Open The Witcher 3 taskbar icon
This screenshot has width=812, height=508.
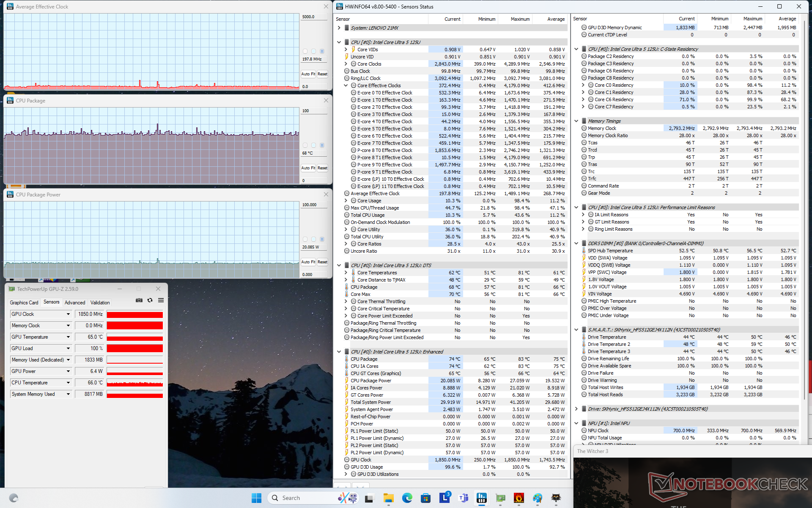[556, 498]
